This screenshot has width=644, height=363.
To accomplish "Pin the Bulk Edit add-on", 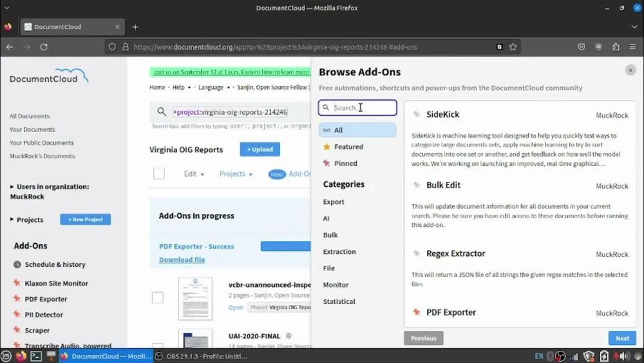I will click(417, 185).
